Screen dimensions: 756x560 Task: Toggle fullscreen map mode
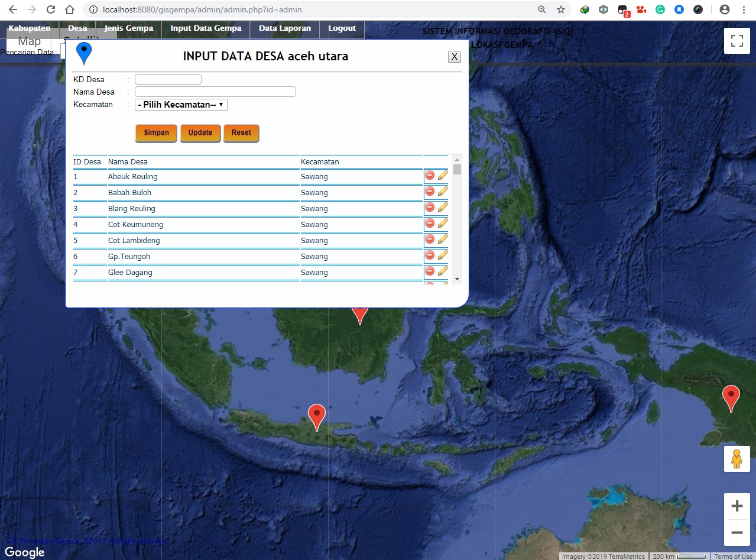(736, 40)
